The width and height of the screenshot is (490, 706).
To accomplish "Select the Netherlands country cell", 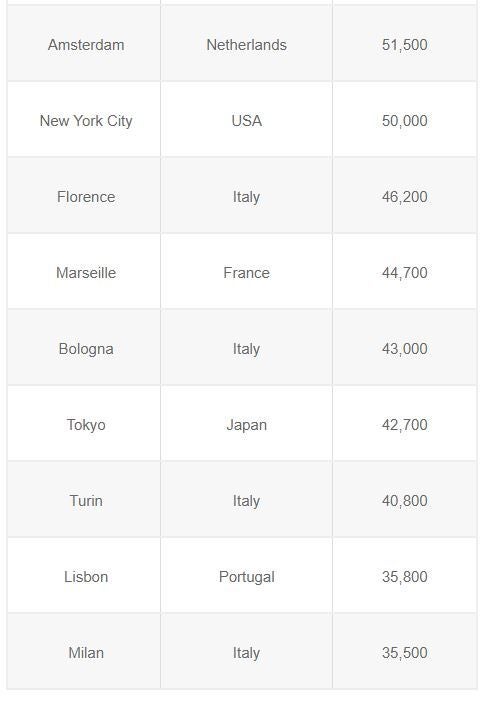I will (246, 44).
